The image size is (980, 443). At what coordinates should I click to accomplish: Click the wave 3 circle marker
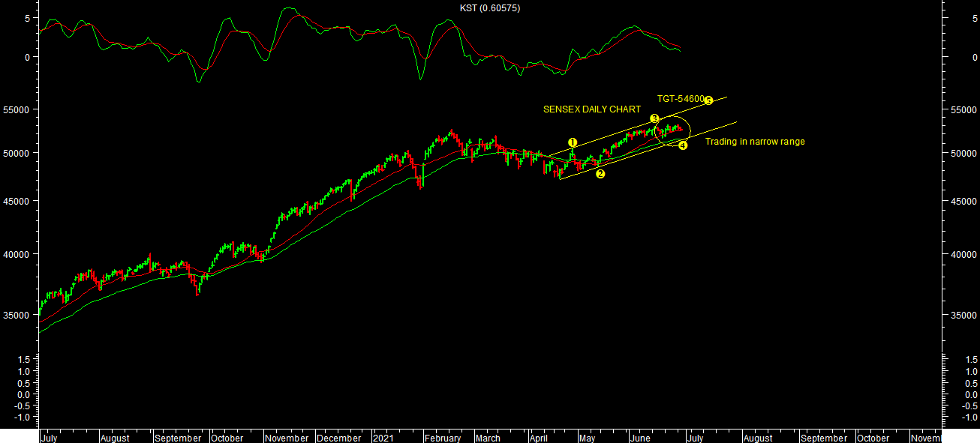coord(654,119)
